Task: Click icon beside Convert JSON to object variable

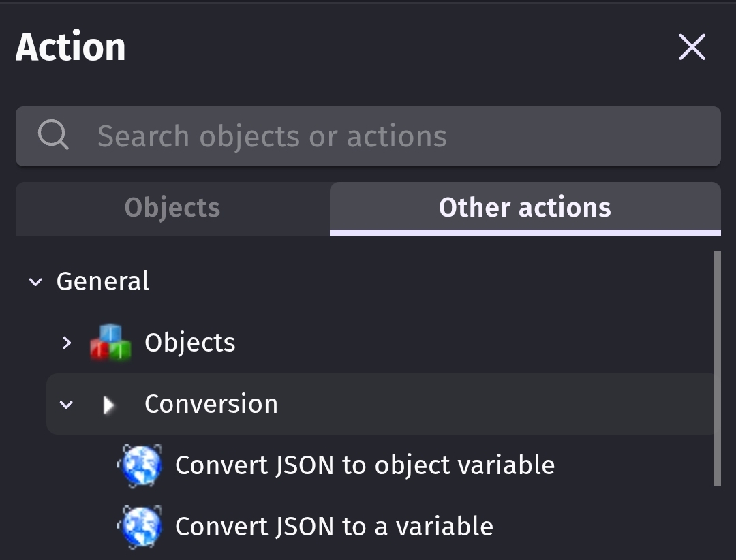Action: point(140,466)
